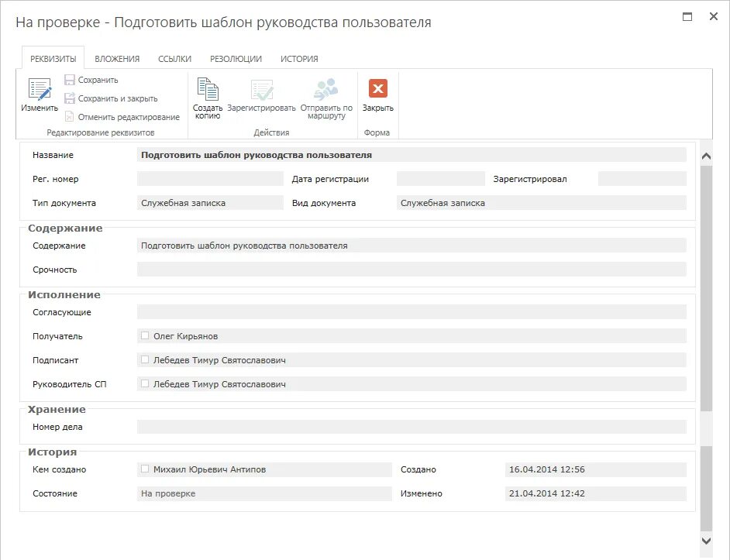Maximize the dialog window
The width and height of the screenshot is (730, 560).
(687, 17)
